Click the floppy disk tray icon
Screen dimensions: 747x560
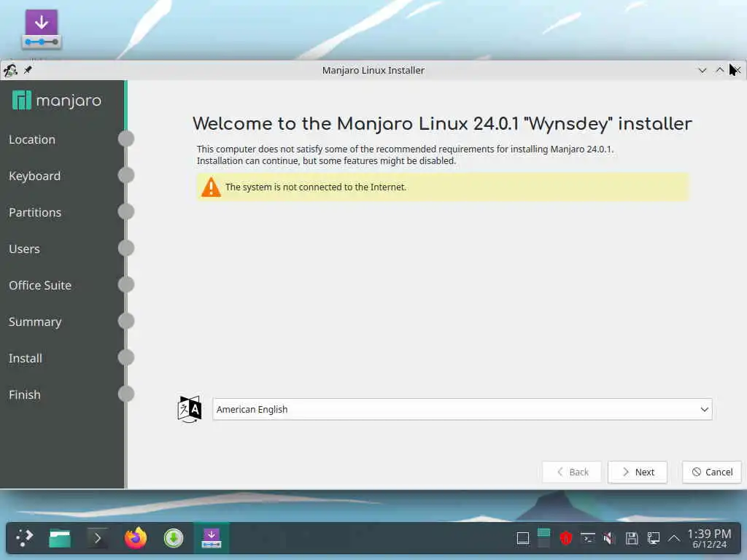632,539
